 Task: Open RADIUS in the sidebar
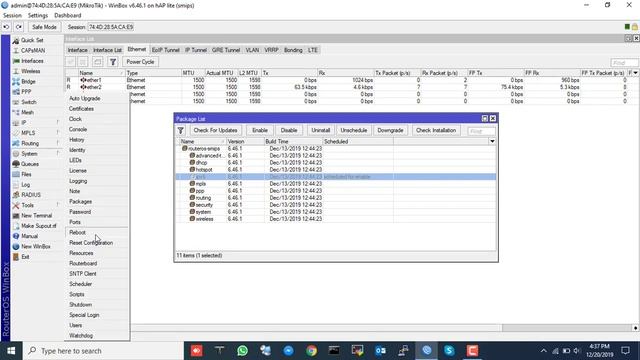coord(31,195)
